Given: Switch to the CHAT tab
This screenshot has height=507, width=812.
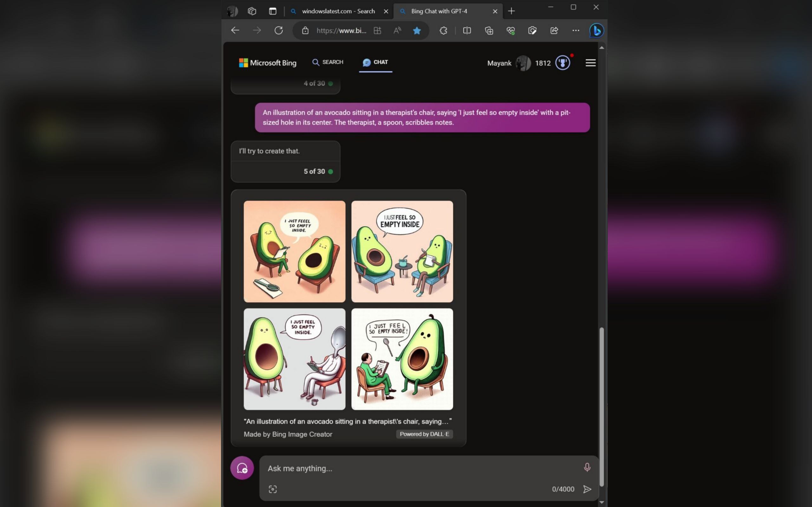Looking at the screenshot, I should [x=374, y=62].
